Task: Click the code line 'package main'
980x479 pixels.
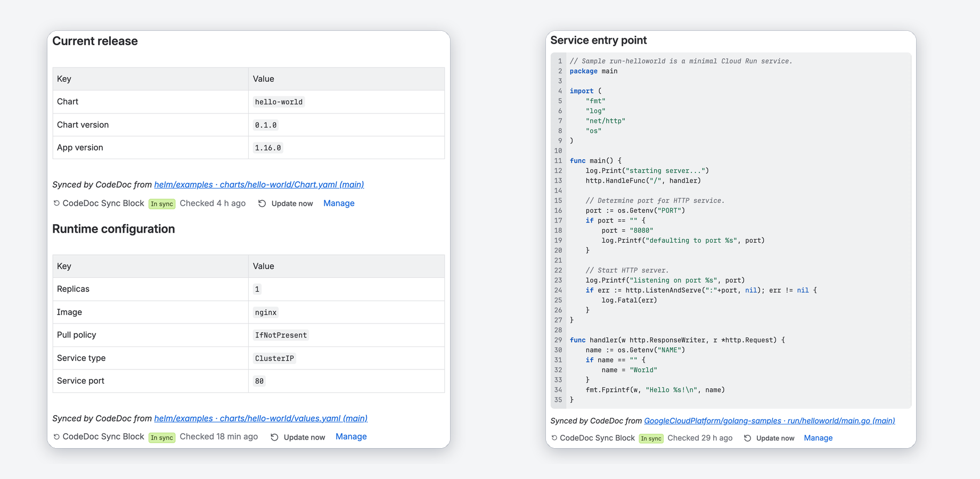Action: 593,71
